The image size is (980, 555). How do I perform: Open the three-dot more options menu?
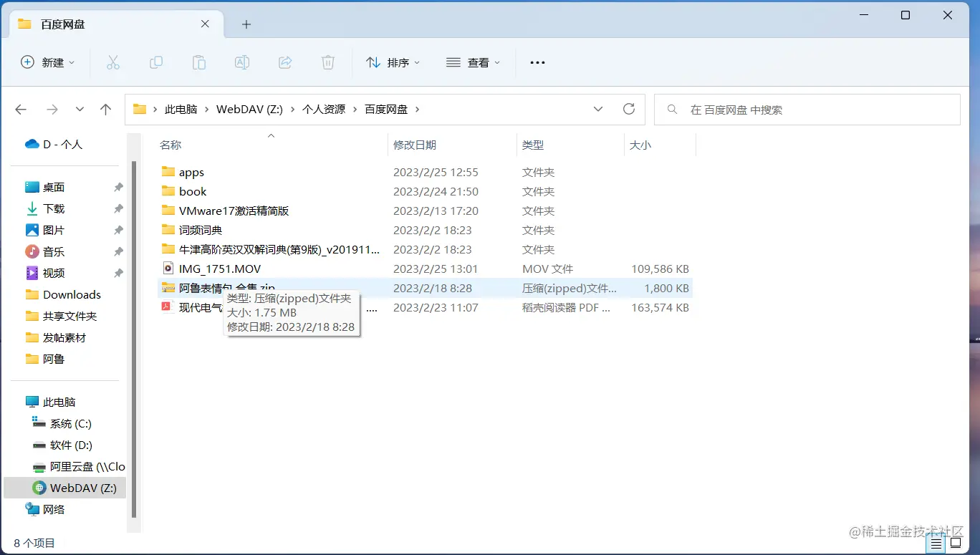coord(537,63)
